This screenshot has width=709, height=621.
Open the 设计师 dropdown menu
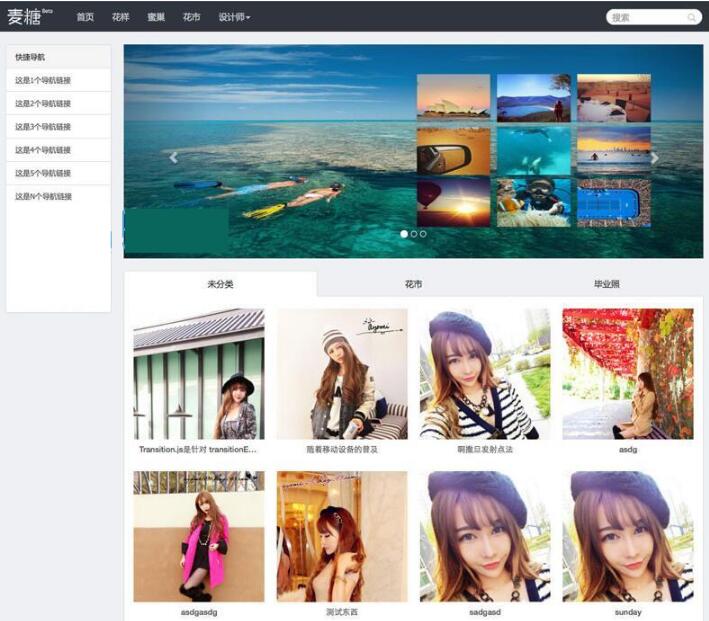coord(234,17)
